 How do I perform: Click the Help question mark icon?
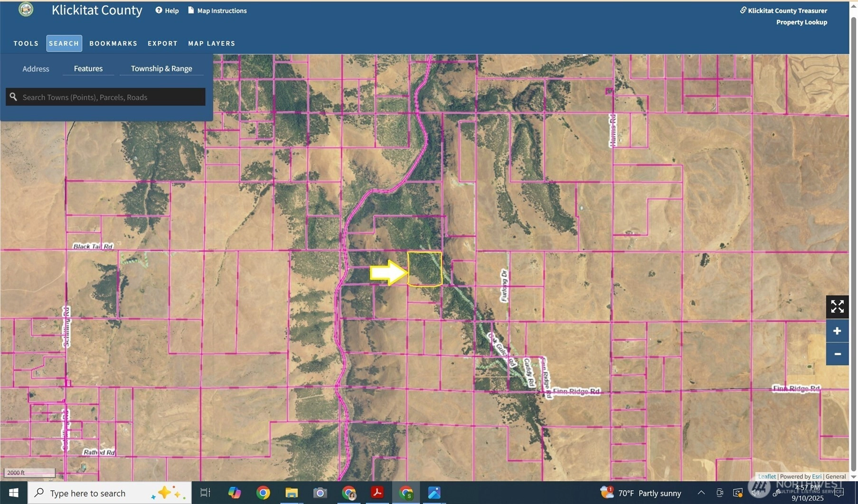point(159,10)
